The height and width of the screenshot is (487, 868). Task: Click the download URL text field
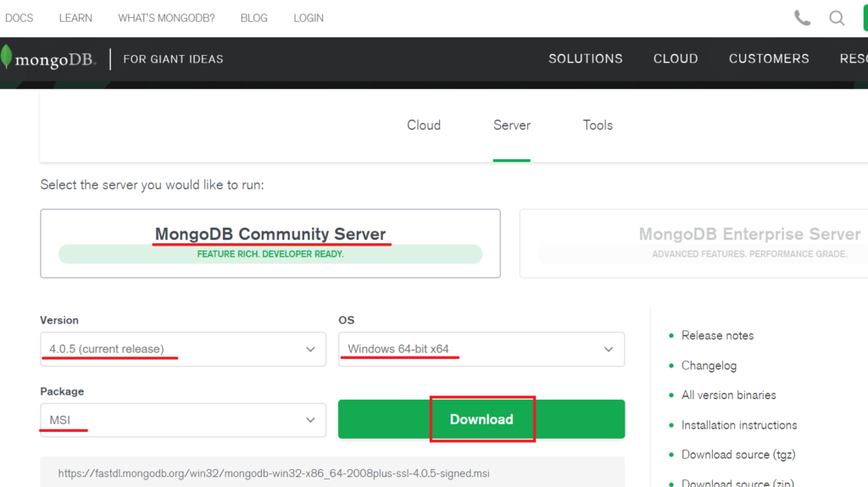pos(332,473)
